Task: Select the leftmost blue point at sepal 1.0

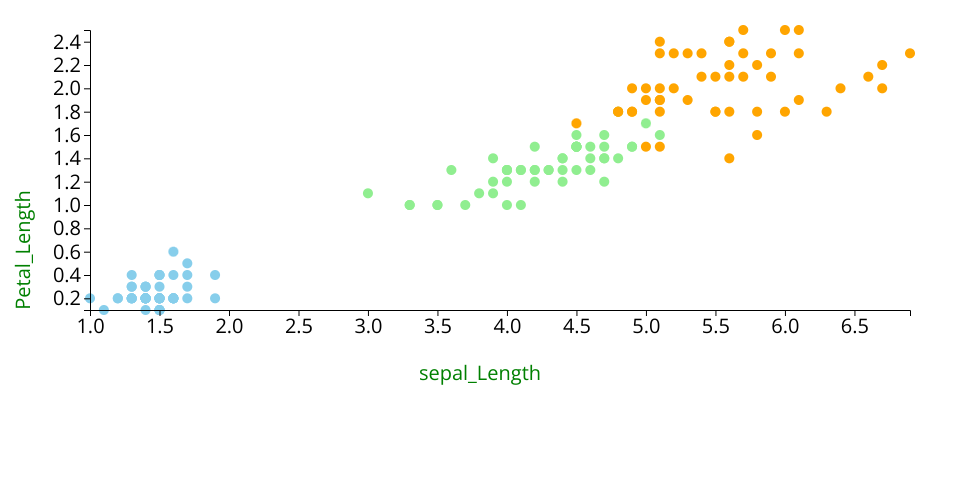Action: coord(90,298)
